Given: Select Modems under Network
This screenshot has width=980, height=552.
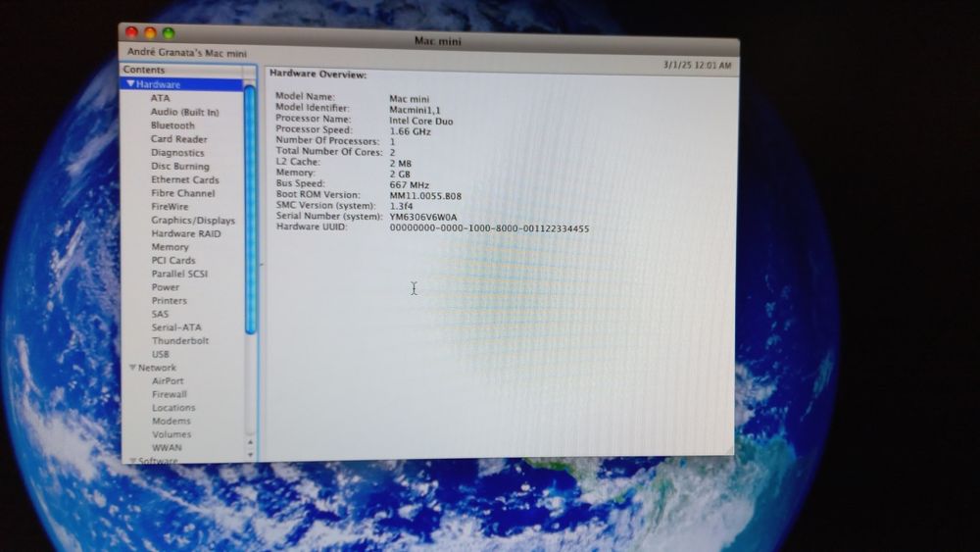Looking at the screenshot, I should (171, 422).
